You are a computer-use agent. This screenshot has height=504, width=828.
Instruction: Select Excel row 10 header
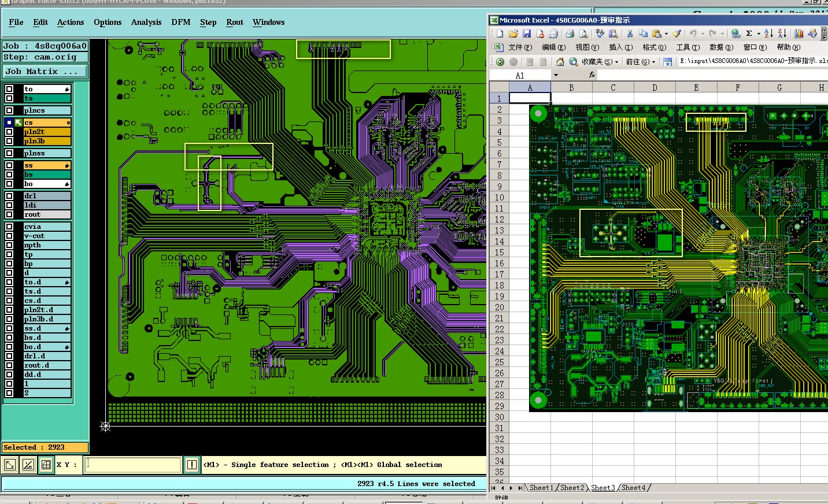[499, 198]
